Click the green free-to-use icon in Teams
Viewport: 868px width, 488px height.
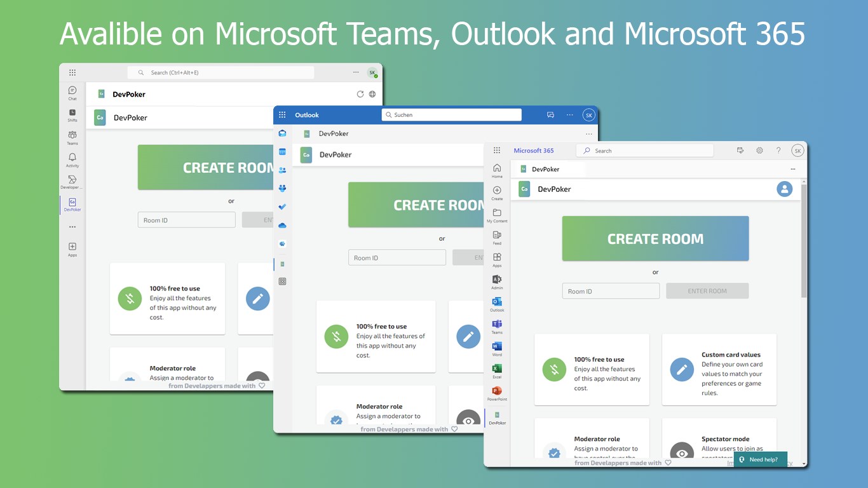(130, 299)
